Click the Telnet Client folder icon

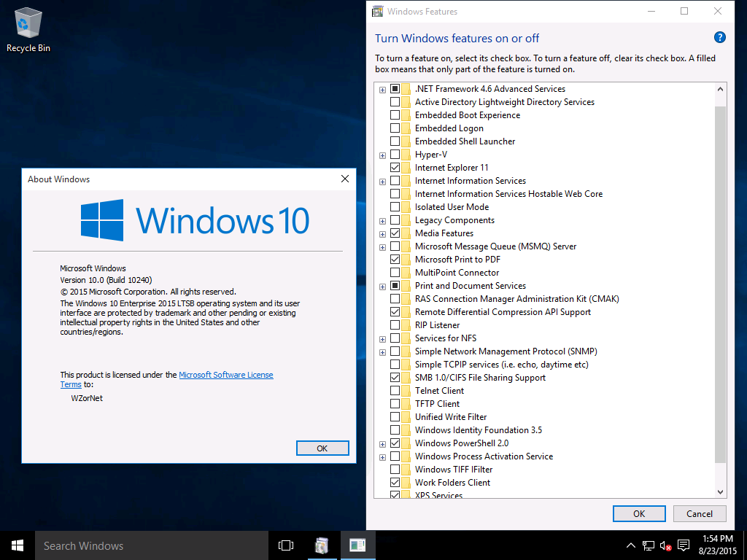(406, 391)
